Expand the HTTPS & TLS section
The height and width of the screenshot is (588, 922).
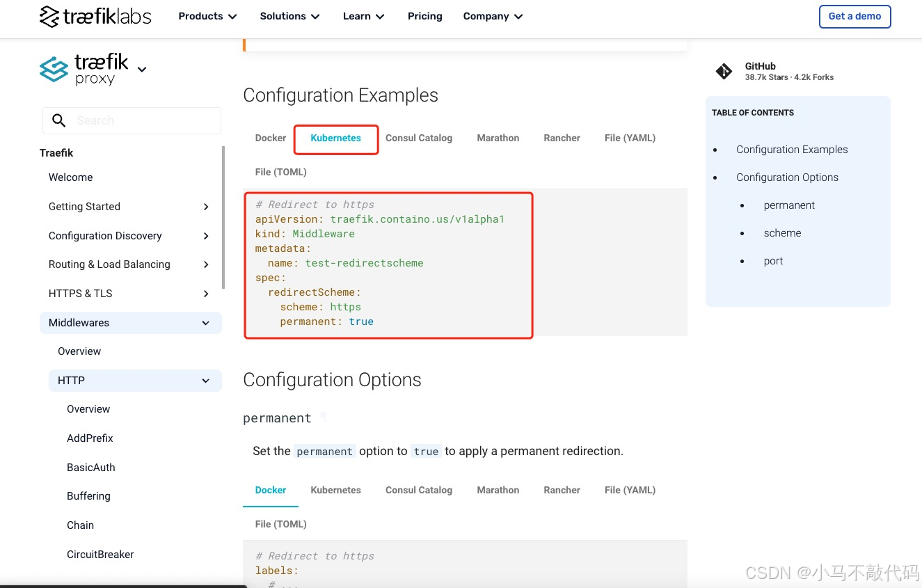point(206,294)
